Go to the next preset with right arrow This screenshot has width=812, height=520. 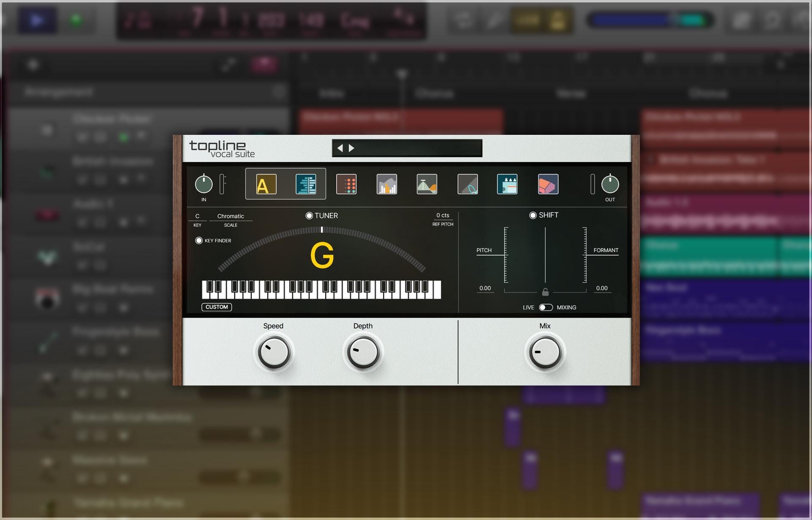coord(351,148)
